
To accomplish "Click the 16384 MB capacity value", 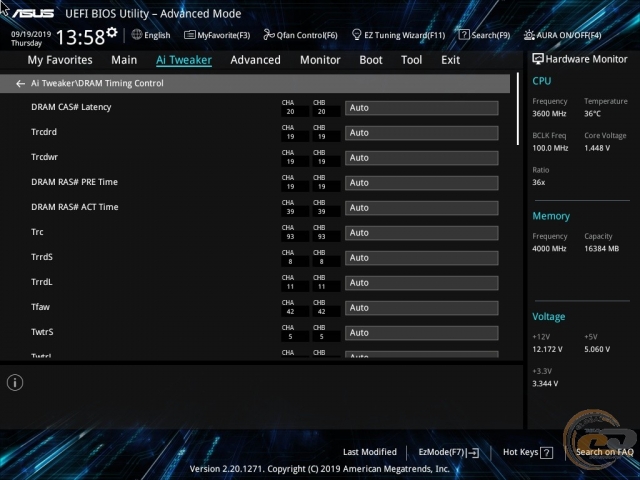I will (602, 249).
